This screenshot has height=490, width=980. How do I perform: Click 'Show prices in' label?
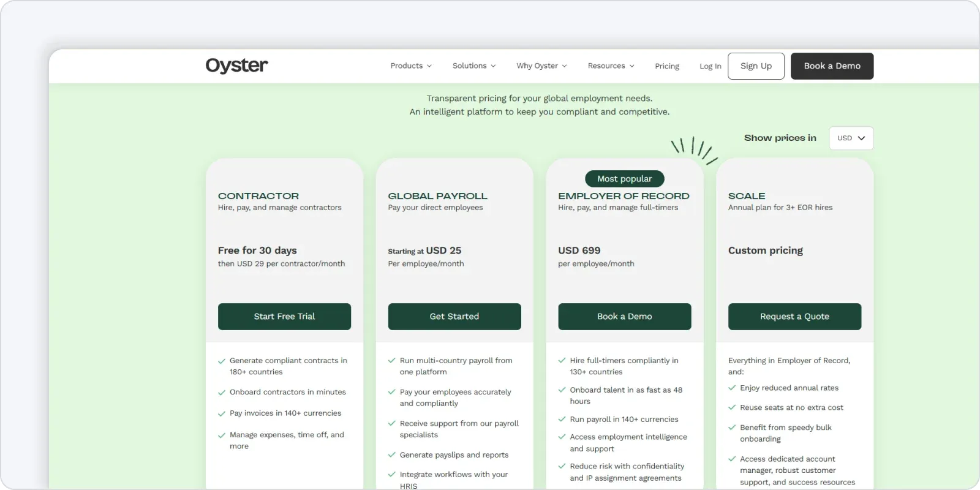(780, 138)
